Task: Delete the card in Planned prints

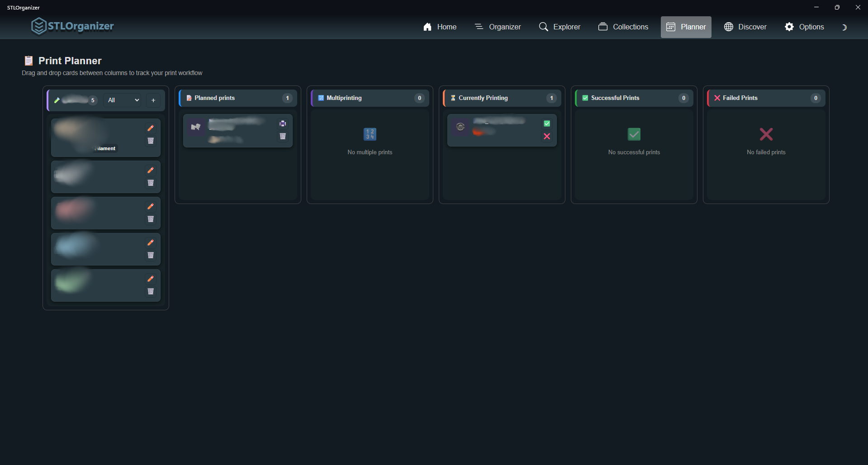Action: point(283,136)
